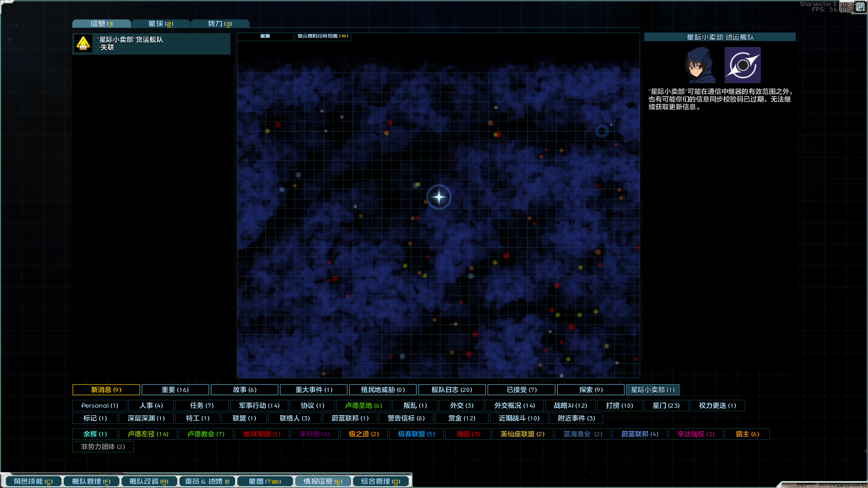Filter by 外交概况 (14) tag
Image resolution: width=868 pixels, height=488 pixels.
pos(514,405)
